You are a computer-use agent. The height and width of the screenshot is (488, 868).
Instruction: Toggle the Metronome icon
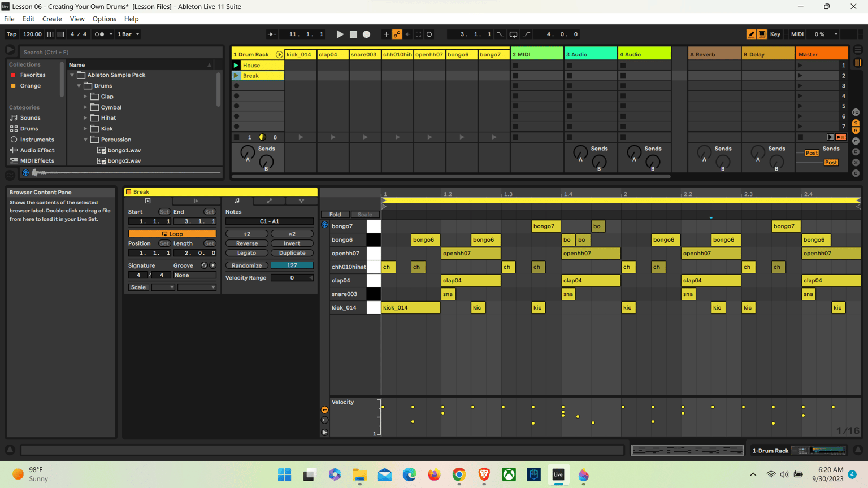point(99,34)
